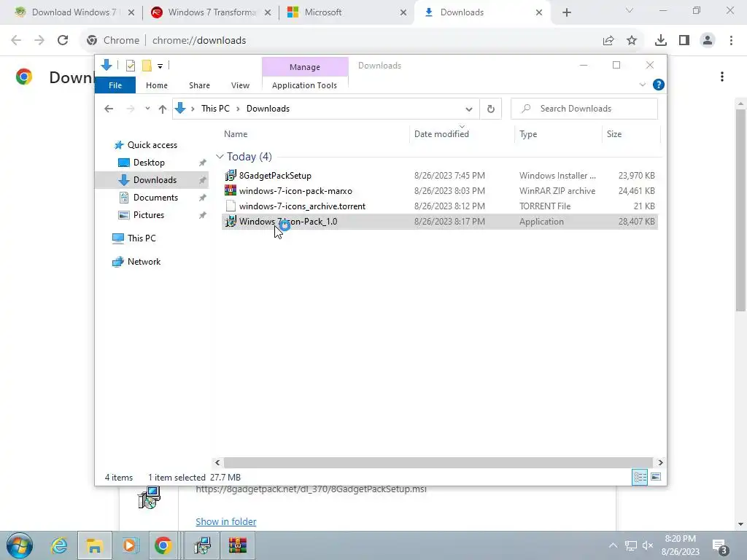Viewport: 747px width, 560px height.
Task: Open downloads page more actions menu
Action: [722, 77]
